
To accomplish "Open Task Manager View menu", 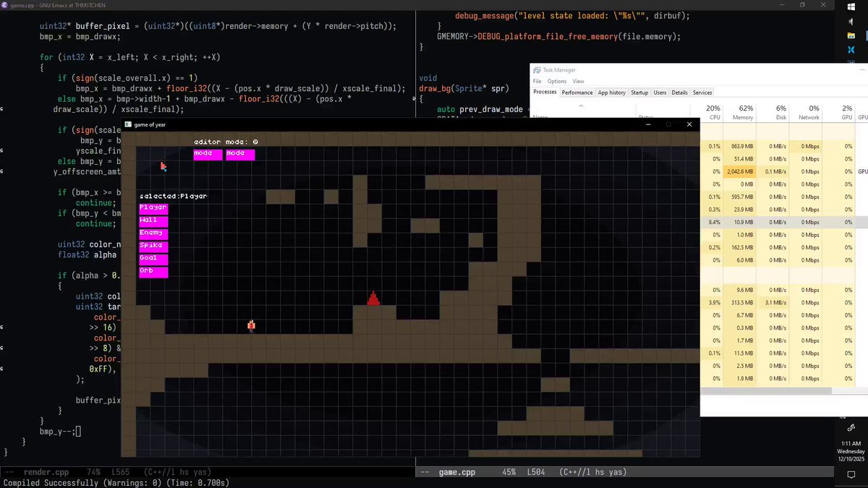I will 578,82.
